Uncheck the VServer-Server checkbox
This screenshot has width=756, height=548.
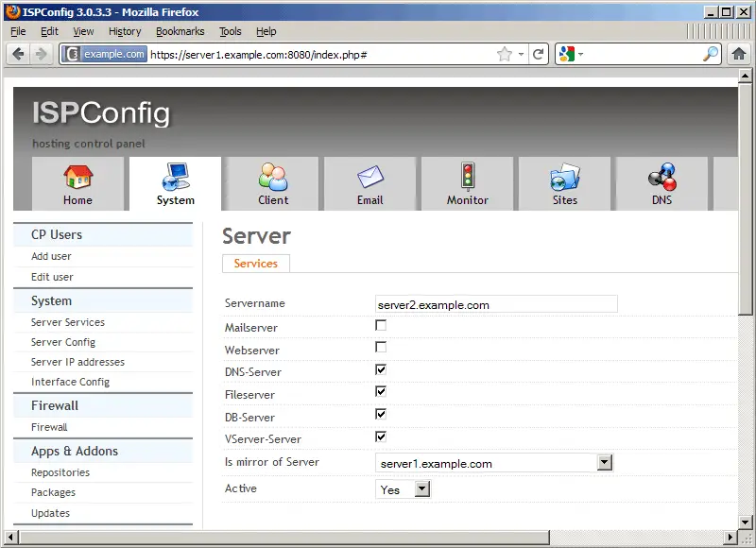pos(381,437)
